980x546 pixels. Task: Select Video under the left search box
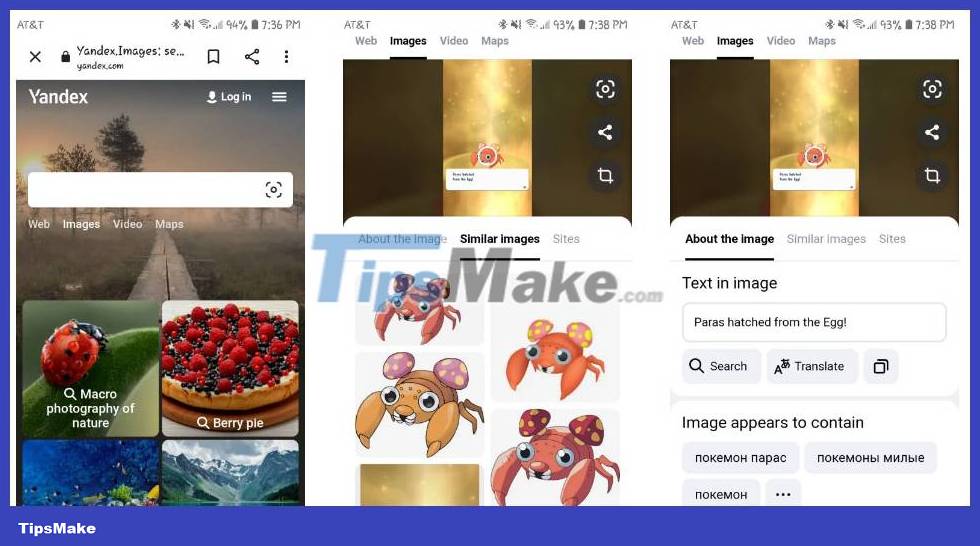click(128, 224)
